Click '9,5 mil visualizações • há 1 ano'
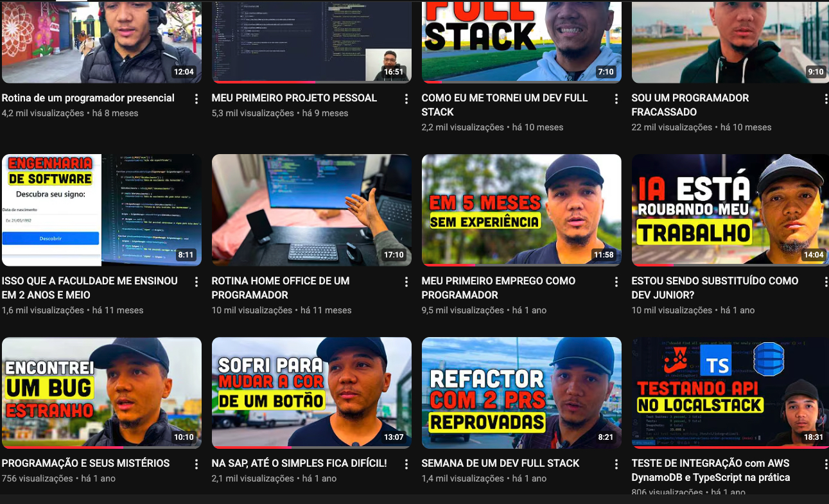Screen dimensions: 829x504 (x=484, y=310)
